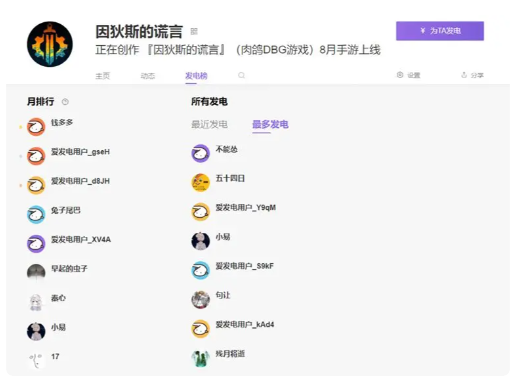
Task: Open 早起的虫子 avatar photo
Action: (x=36, y=273)
